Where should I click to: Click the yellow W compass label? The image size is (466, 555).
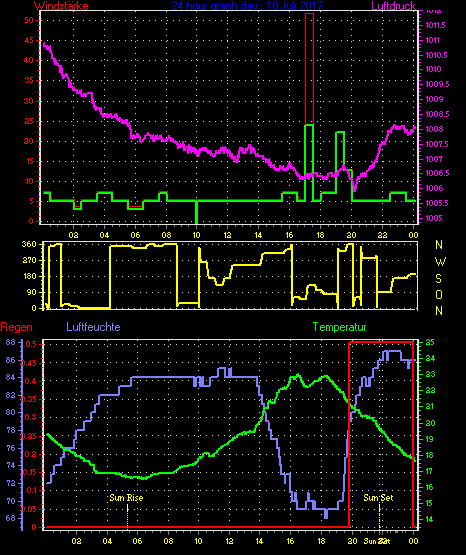[x=440, y=262]
